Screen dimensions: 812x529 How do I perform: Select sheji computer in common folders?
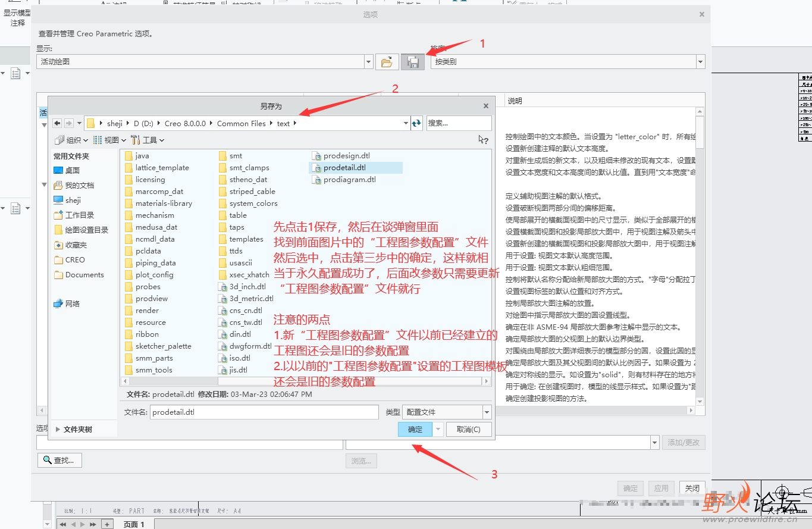pyautogui.click(x=67, y=200)
